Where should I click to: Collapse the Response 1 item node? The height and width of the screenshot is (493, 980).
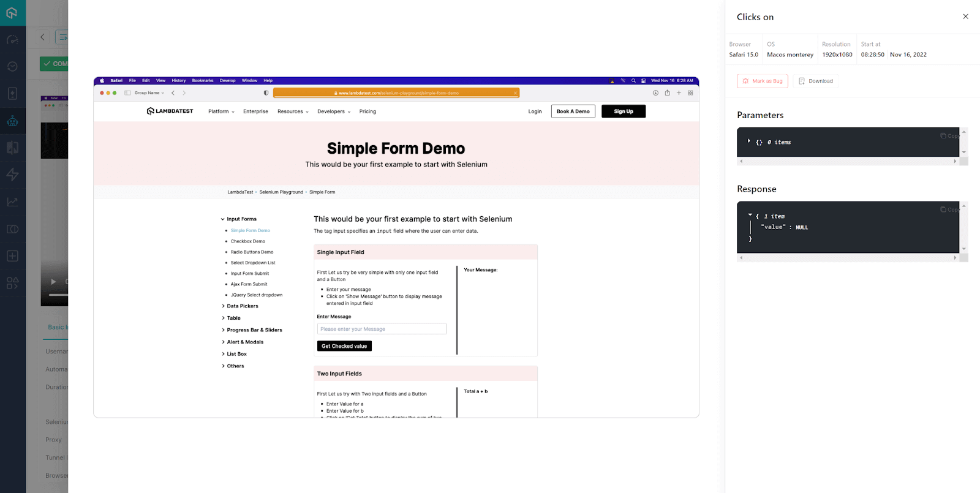[x=750, y=216]
